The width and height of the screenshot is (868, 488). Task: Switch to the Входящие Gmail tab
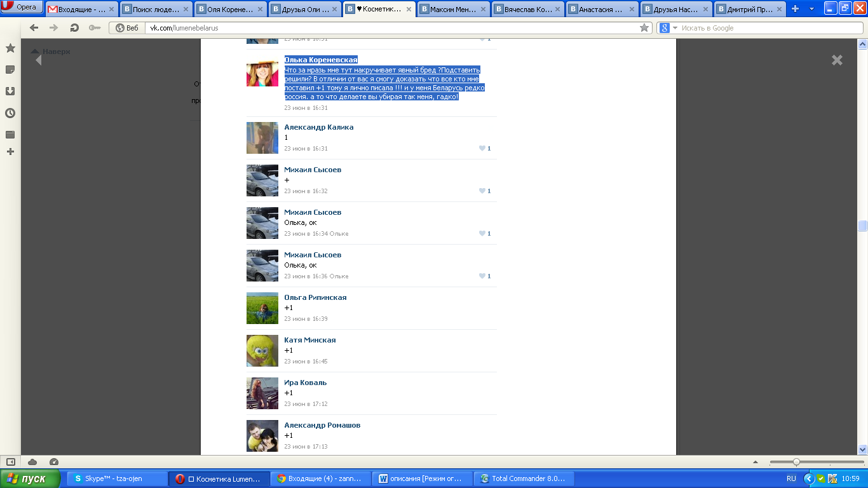click(x=81, y=10)
